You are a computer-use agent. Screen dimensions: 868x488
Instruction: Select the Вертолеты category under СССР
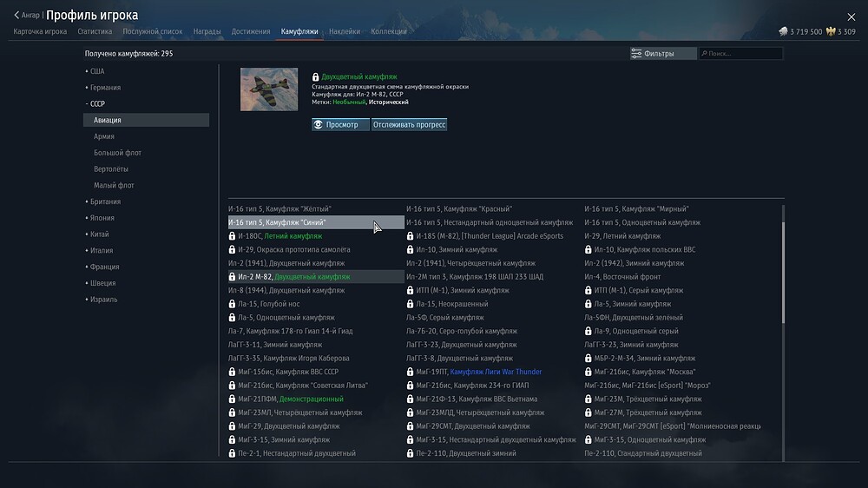click(x=111, y=169)
